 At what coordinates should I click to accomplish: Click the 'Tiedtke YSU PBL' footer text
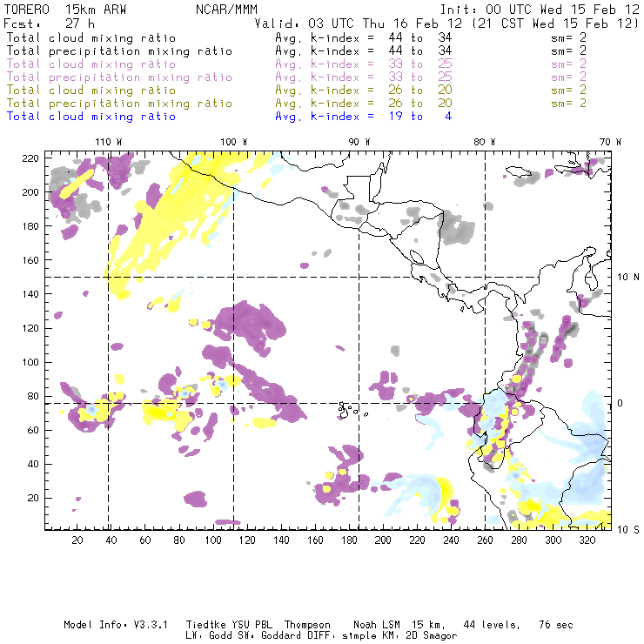229,625
